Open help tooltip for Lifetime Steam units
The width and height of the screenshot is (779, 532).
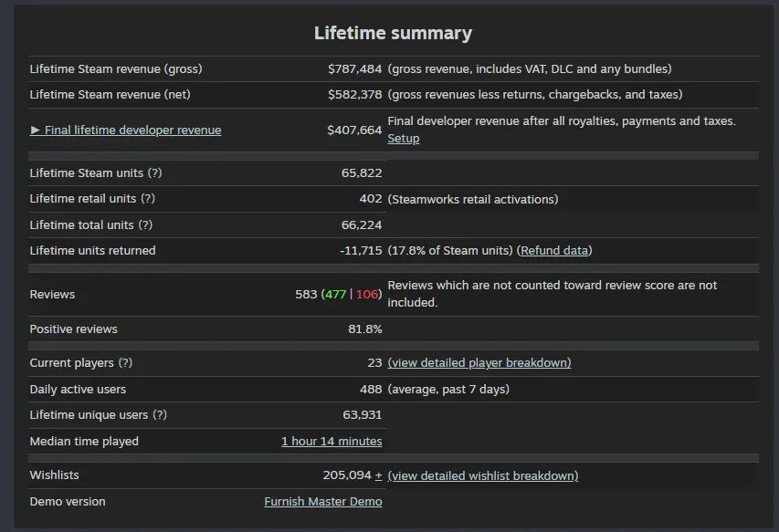(x=154, y=172)
